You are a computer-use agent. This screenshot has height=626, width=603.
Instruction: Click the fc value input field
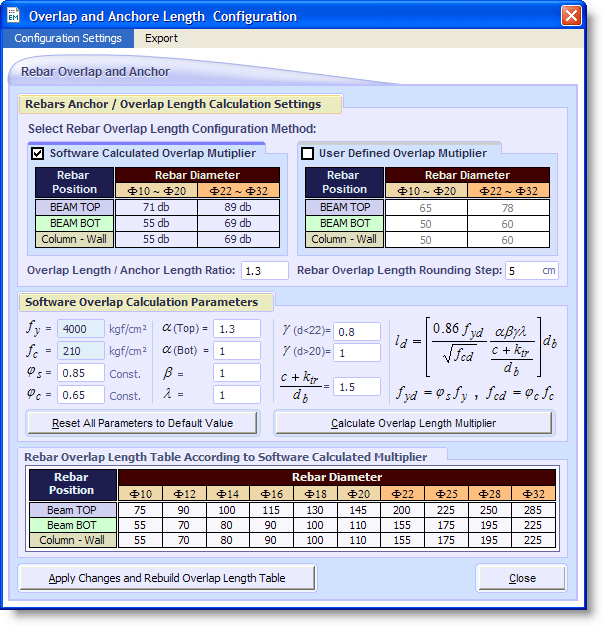point(81,350)
